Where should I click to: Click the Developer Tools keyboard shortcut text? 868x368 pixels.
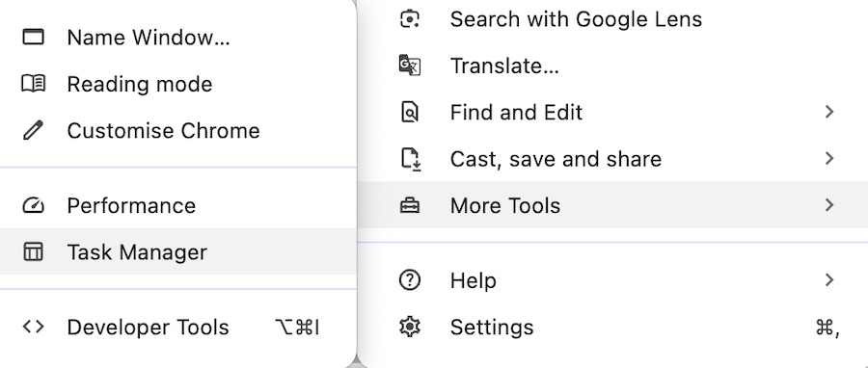pyautogui.click(x=297, y=328)
